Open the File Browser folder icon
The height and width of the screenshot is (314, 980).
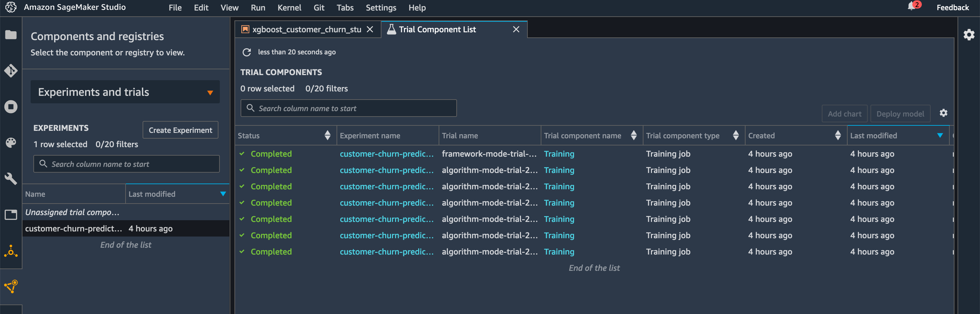(11, 35)
